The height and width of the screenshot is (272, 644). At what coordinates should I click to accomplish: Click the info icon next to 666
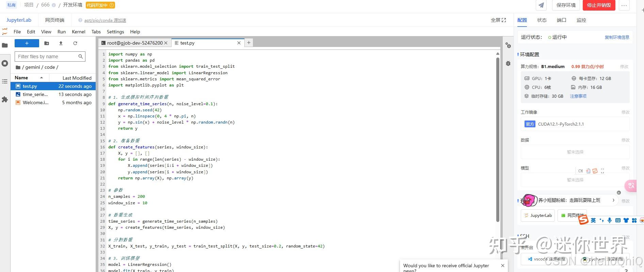tap(54, 5)
